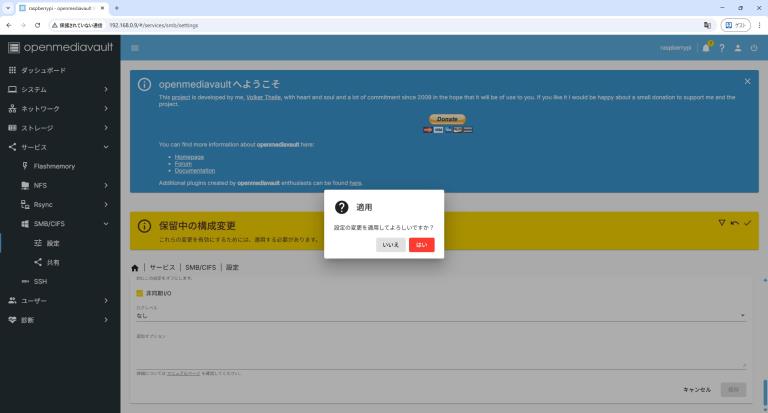Decline applying changes with いいえ button
This screenshot has width=768, height=413.
click(x=390, y=244)
